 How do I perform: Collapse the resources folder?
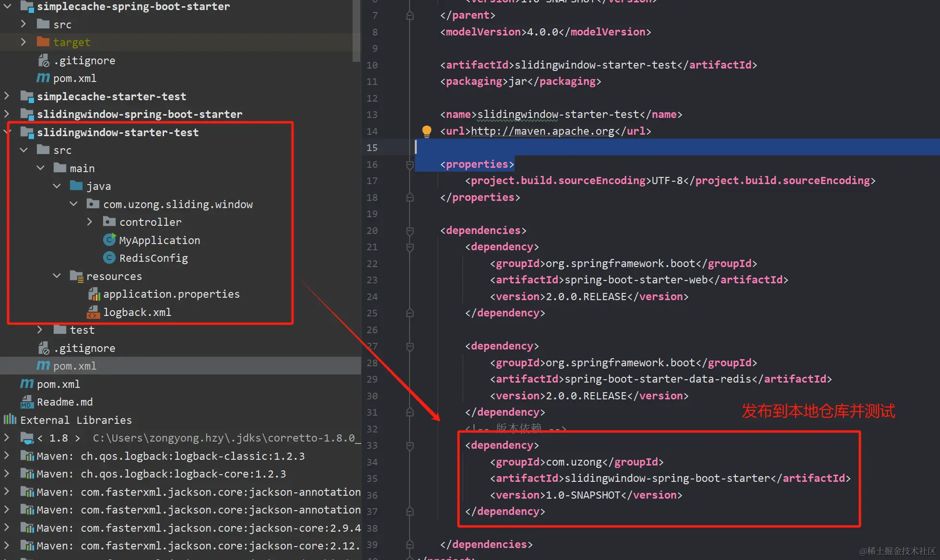[57, 276]
